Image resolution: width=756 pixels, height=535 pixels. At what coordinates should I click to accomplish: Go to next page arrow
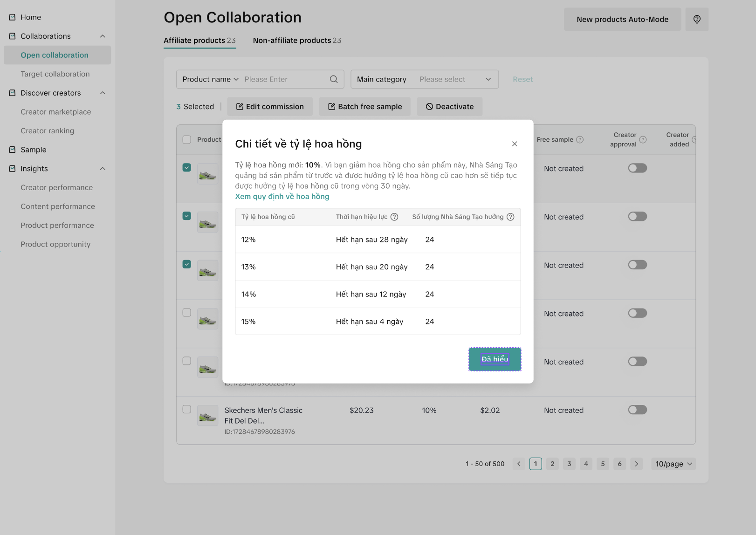636,464
